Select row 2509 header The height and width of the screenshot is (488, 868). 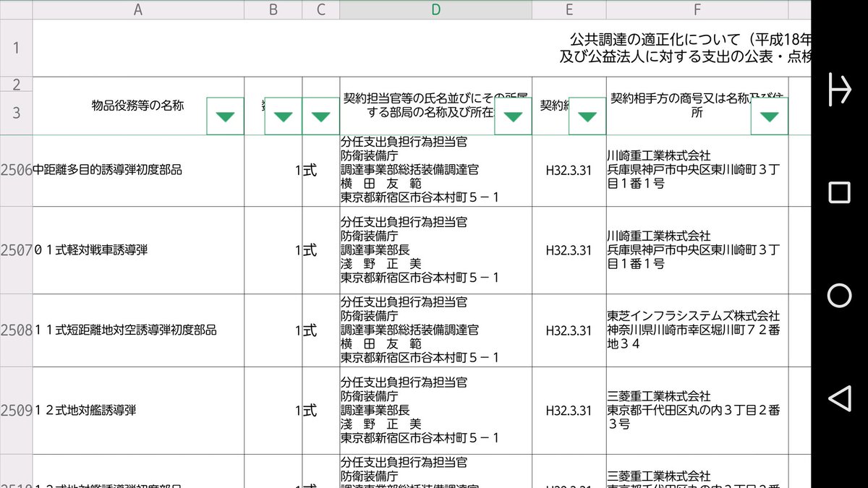(x=16, y=411)
